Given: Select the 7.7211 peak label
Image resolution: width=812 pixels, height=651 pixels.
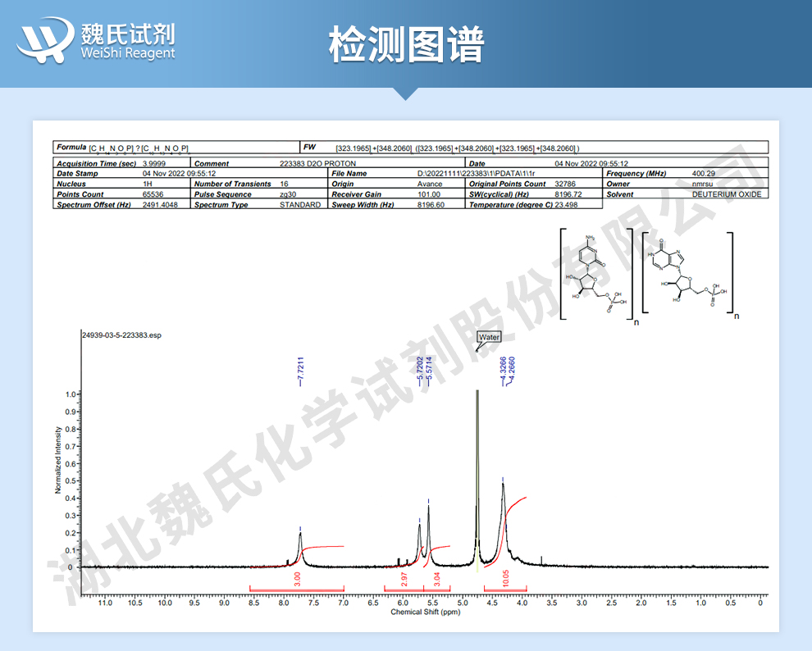Looking at the screenshot, I should (x=300, y=371).
